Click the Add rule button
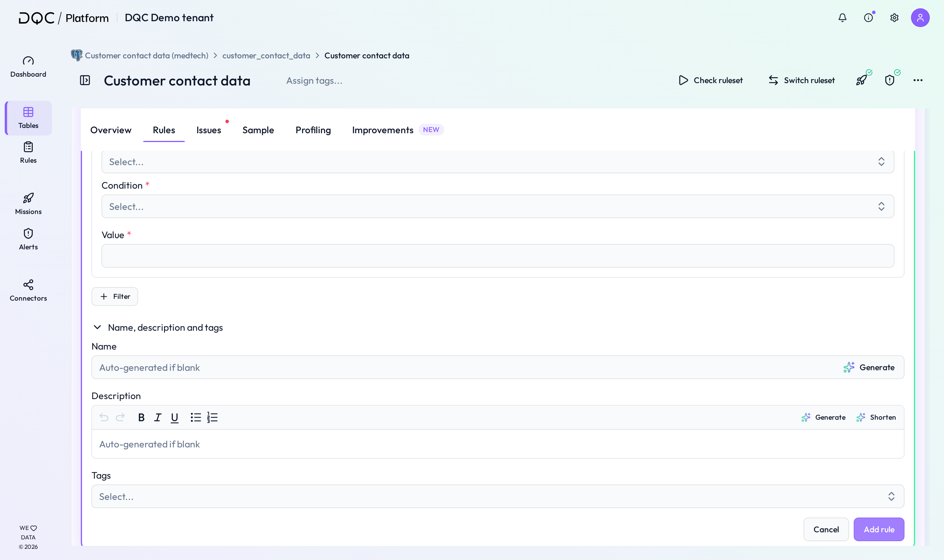944x560 pixels. click(x=879, y=529)
